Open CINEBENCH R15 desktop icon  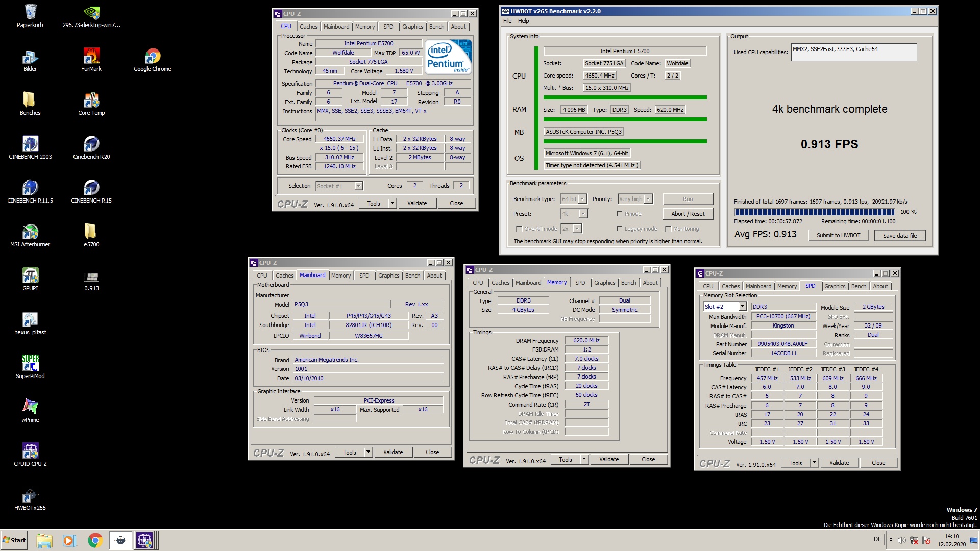(91, 191)
